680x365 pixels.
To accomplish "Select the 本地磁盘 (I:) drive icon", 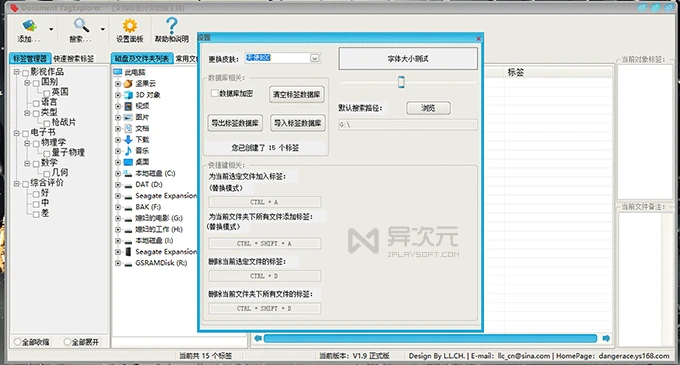I will [128, 241].
